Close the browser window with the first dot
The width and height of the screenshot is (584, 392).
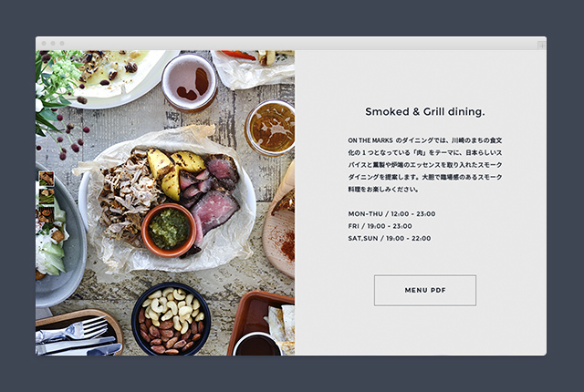click(44, 44)
